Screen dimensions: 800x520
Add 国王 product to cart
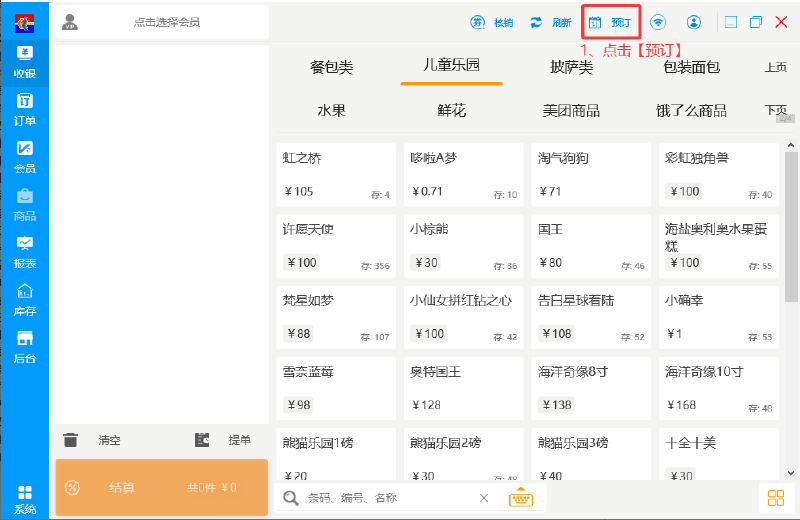pos(591,246)
